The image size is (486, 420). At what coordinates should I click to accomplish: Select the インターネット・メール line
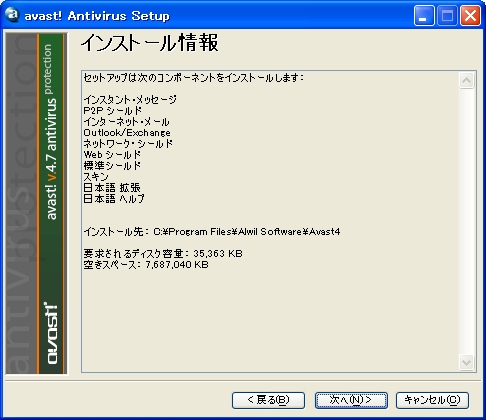126,121
